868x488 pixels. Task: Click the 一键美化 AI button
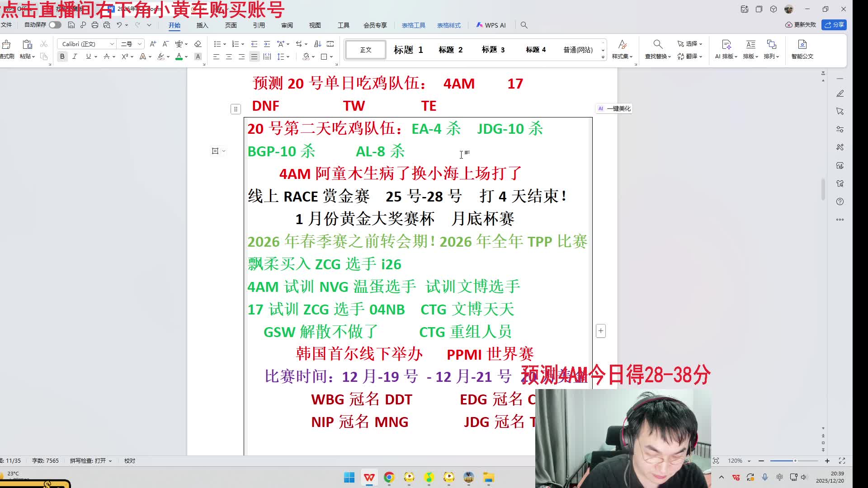pyautogui.click(x=614, y=108)
